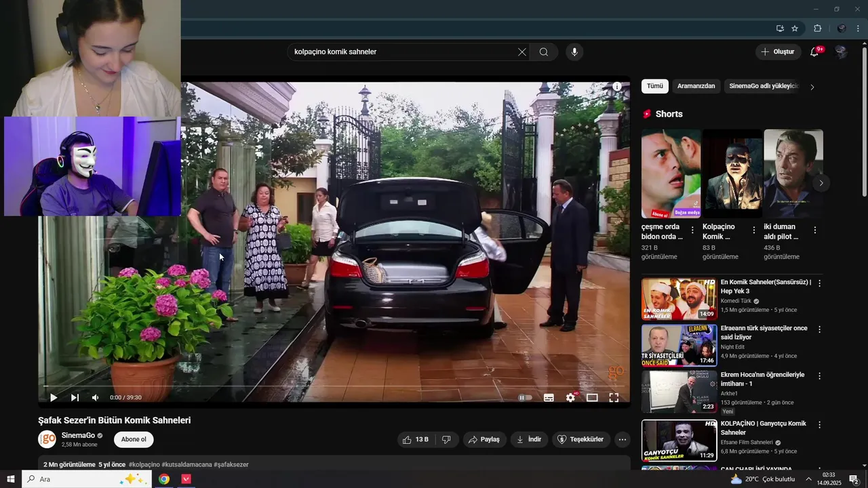Switch player to theater mode

(592, 398)
